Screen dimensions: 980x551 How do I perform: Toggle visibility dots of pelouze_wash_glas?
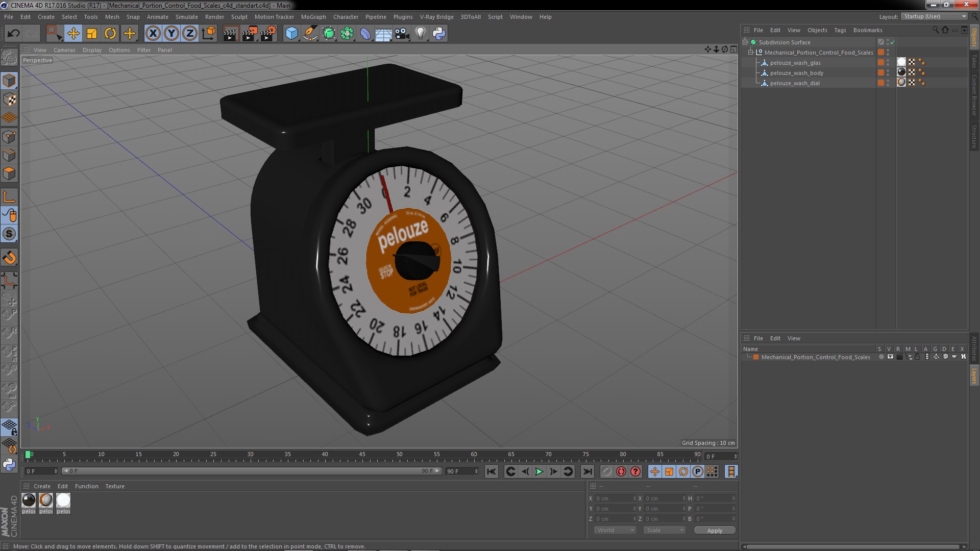coord(888,63)
